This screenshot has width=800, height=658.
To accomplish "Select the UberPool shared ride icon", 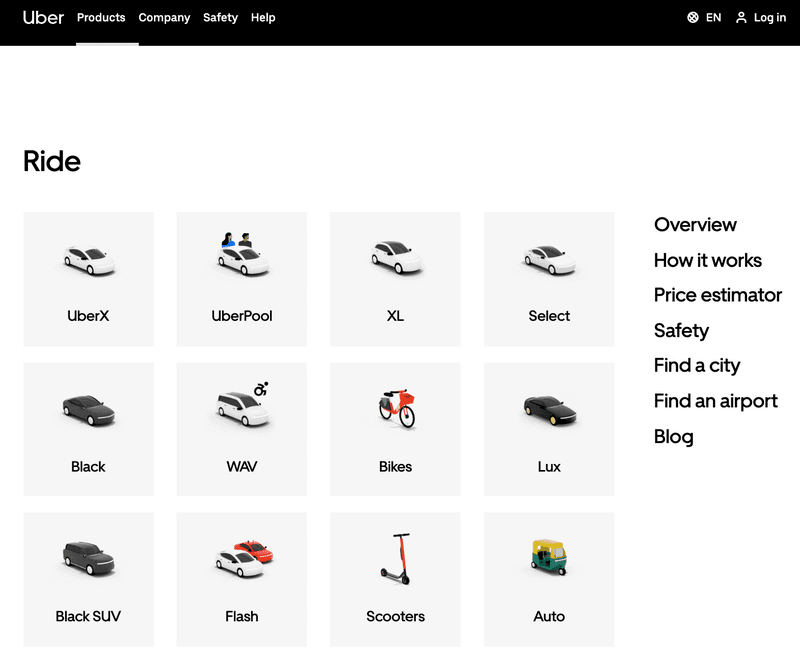I will coord(243,254).
